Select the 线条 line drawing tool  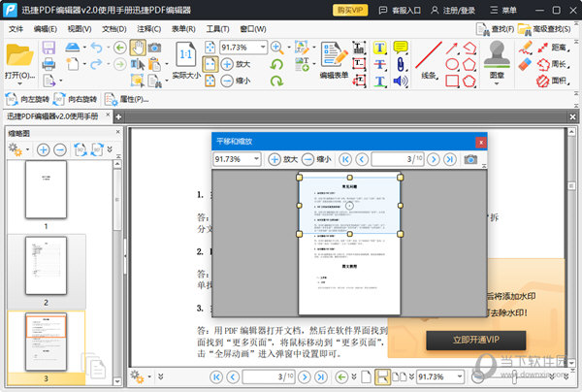pos(429,60)
